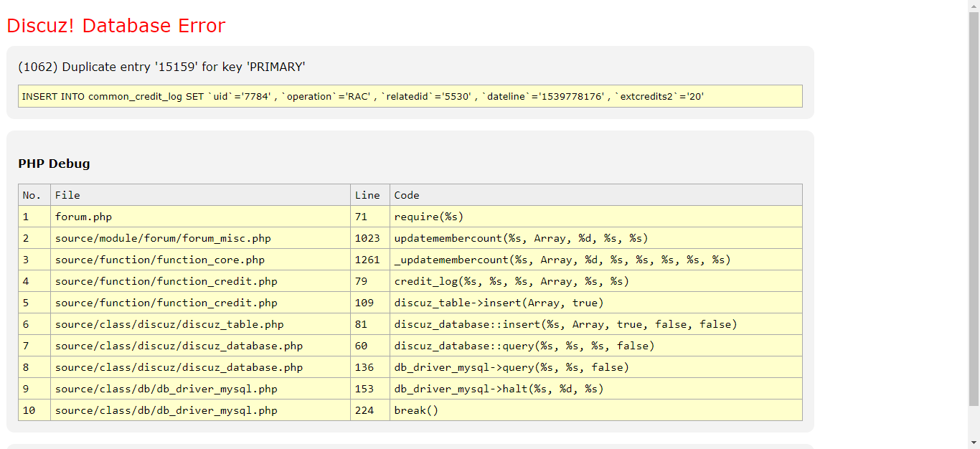
Task: Click the updatemembercount(%s, Array...) code cell
Action: coord(596,238)
